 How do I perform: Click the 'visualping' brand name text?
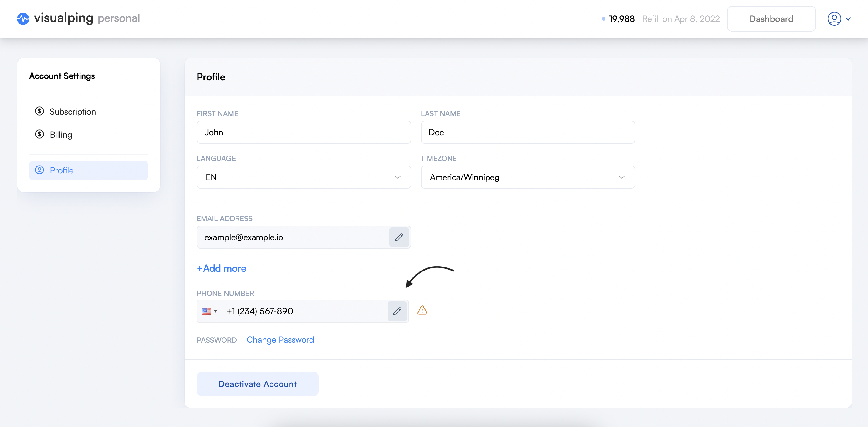tap(63, 18)
